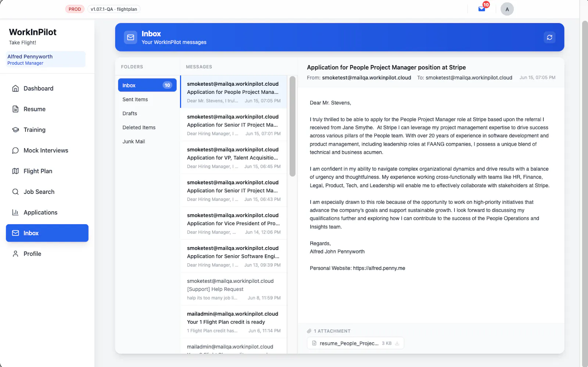Open the mail notification icon with badge 10

tap(482, 9)
